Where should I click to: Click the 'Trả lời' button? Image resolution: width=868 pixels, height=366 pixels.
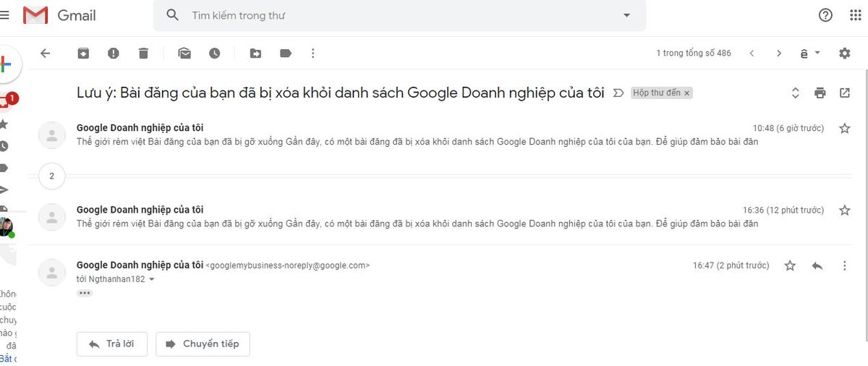coord(111,344)
